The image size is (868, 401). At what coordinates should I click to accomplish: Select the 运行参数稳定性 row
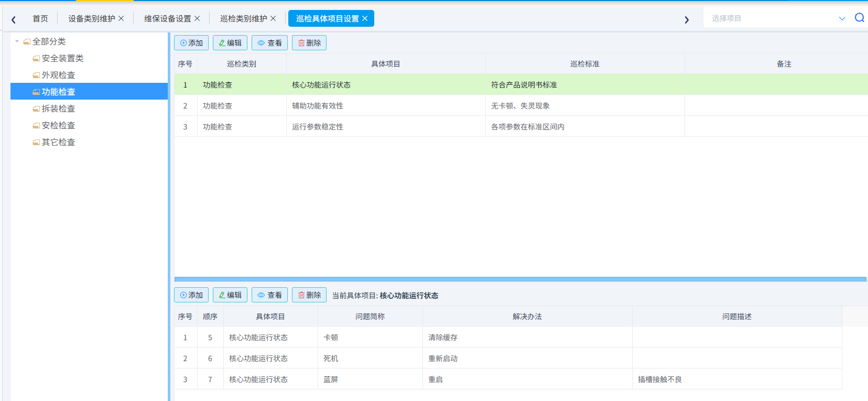(521, 126)
